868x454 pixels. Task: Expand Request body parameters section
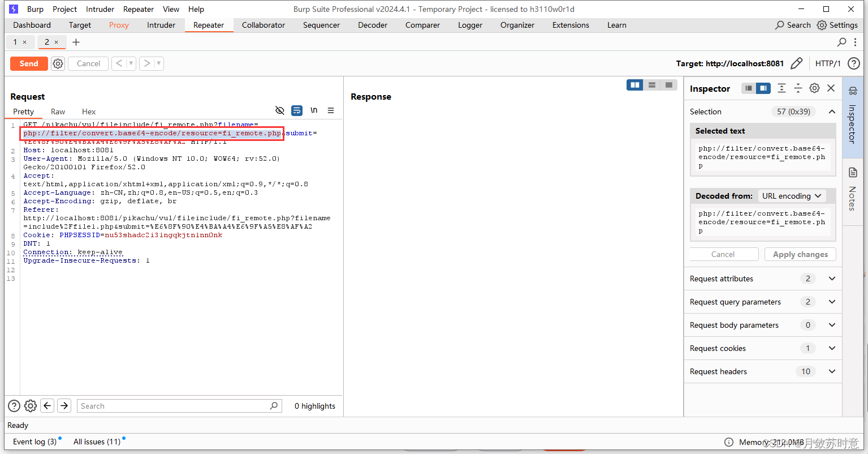click(x=762, y=325)
